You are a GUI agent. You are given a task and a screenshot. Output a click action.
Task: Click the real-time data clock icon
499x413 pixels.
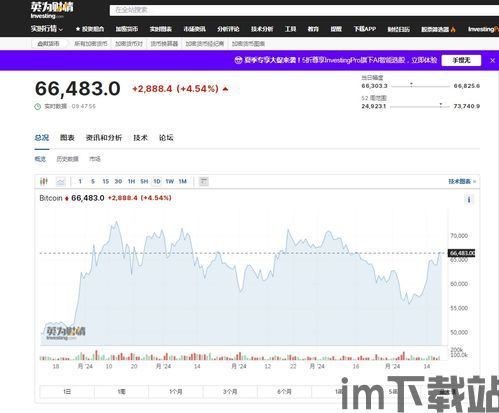[38, 107]
